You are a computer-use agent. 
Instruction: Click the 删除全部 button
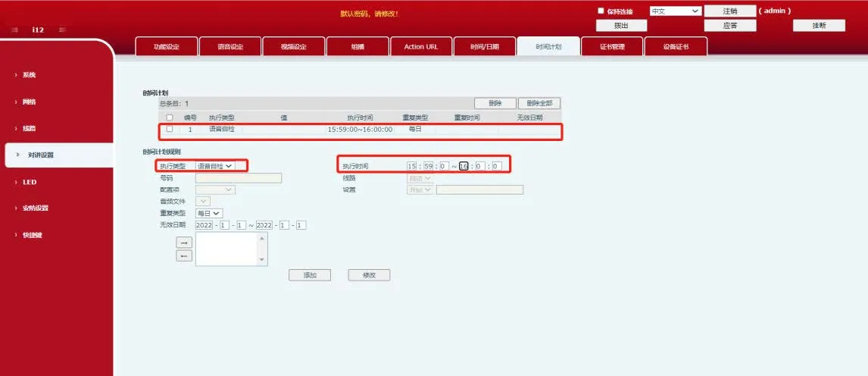[x=539, y=103]
